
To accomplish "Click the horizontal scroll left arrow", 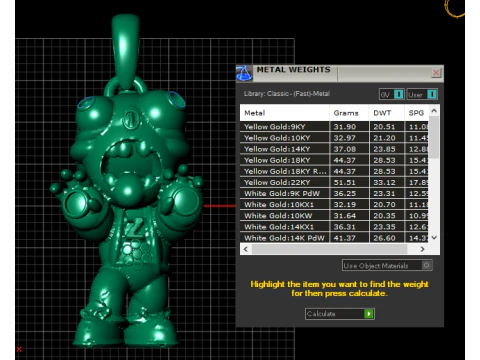I will point(246,249).
